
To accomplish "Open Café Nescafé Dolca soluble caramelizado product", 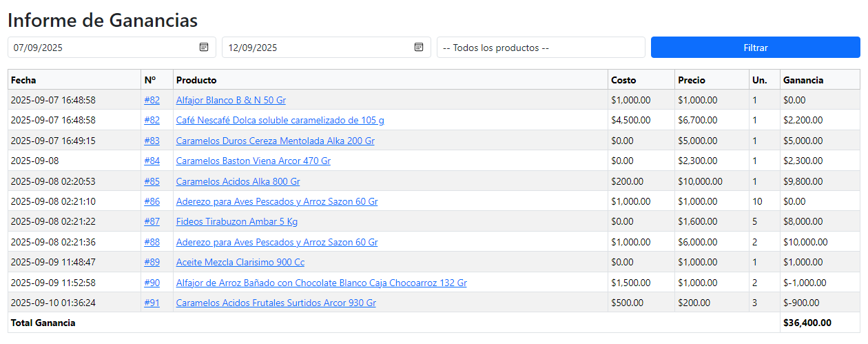I will pos(280,120).
